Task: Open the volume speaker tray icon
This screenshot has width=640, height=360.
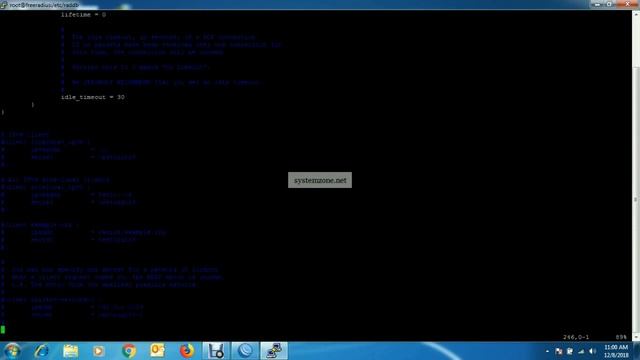Action: 593,351
